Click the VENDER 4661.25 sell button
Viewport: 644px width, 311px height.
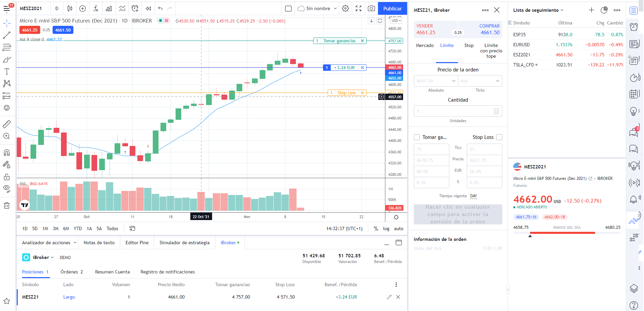[436, 29]
